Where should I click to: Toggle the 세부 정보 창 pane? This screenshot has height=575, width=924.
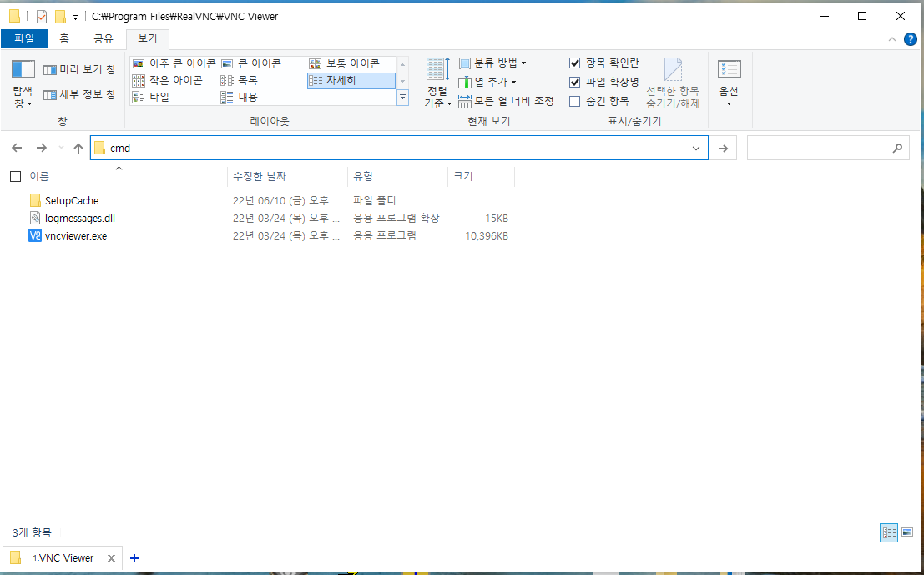click(79, 94)
